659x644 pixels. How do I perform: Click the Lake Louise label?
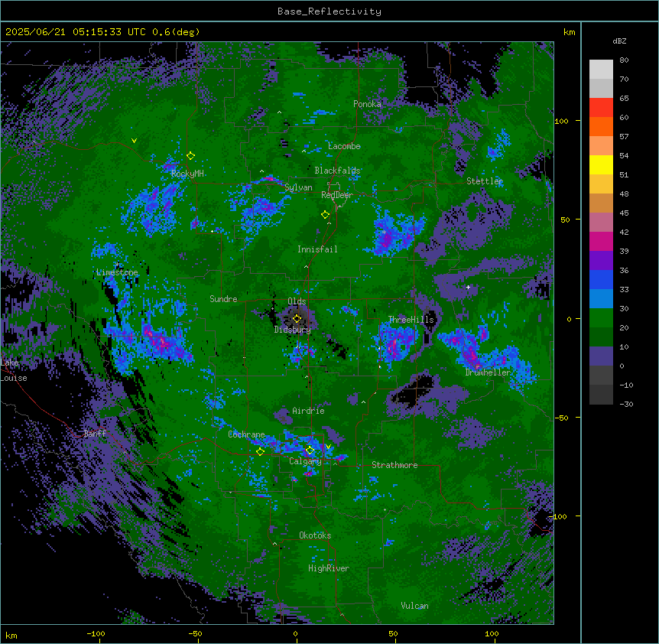(x=14, y=370)
